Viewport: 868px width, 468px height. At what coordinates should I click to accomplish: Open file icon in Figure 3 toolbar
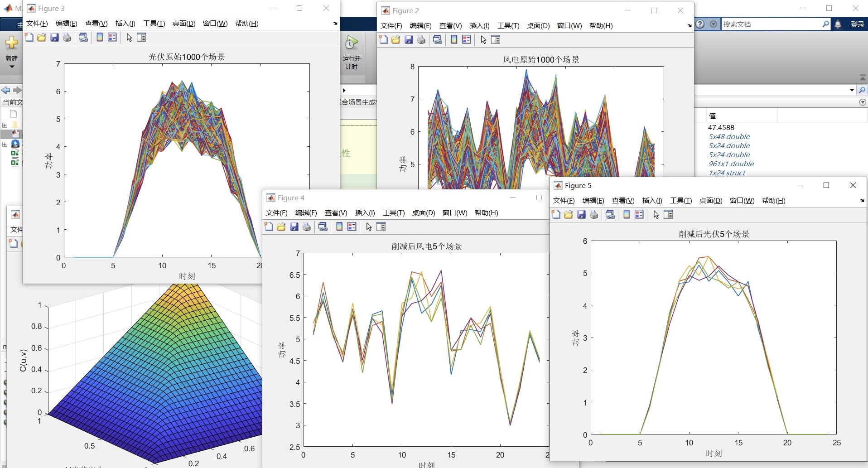(42, 38)
